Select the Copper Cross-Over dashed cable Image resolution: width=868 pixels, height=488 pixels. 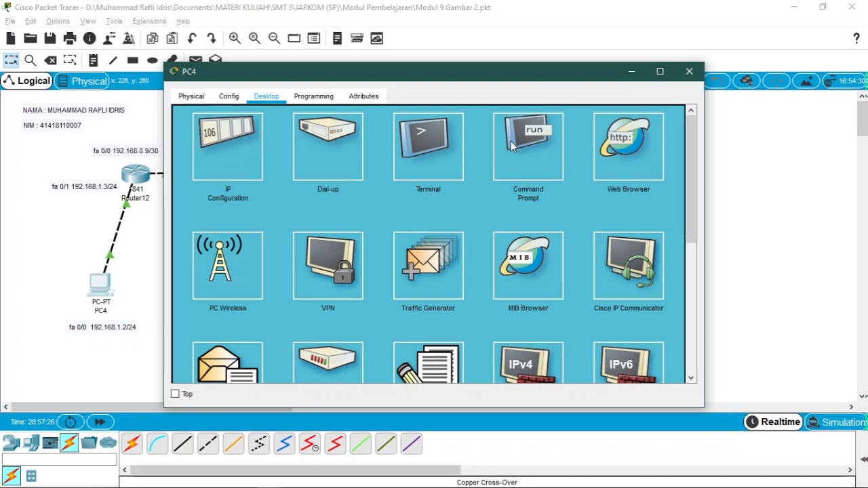[x=208, y=444]
